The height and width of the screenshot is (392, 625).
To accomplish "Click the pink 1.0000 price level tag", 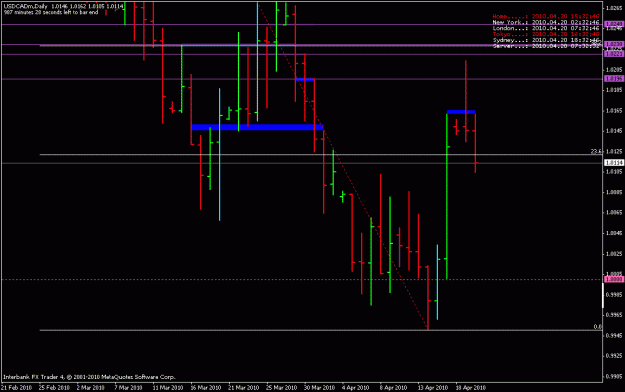I will point(614,280).
